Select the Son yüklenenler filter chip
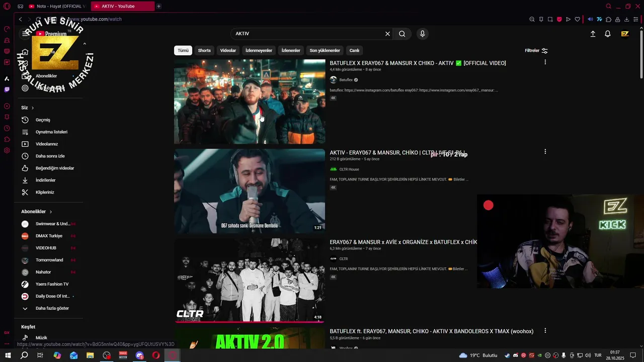This screenshot has height=362, width=644. pos(325,50)
